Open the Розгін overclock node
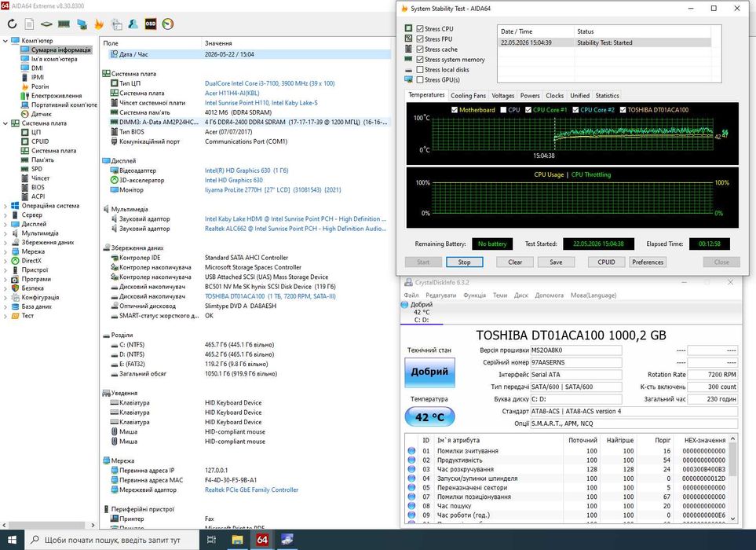 39,86
